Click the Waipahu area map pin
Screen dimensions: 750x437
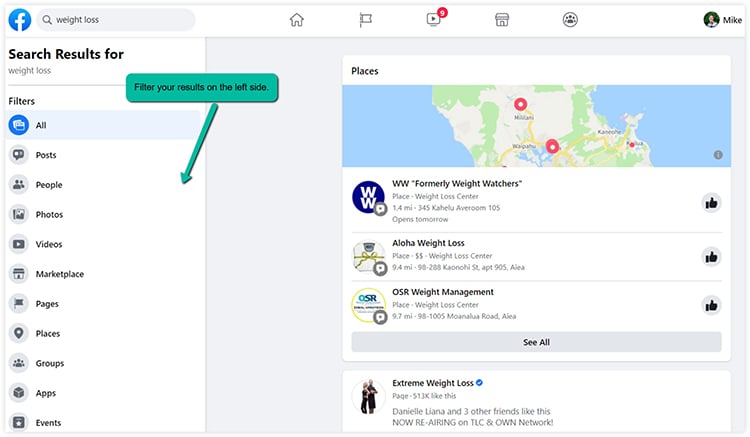552,146
